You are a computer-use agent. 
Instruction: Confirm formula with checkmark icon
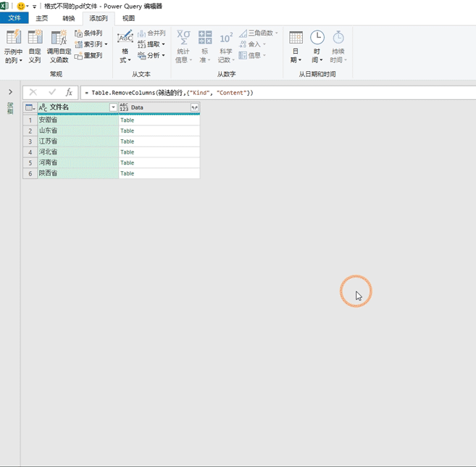coord(52,92)
